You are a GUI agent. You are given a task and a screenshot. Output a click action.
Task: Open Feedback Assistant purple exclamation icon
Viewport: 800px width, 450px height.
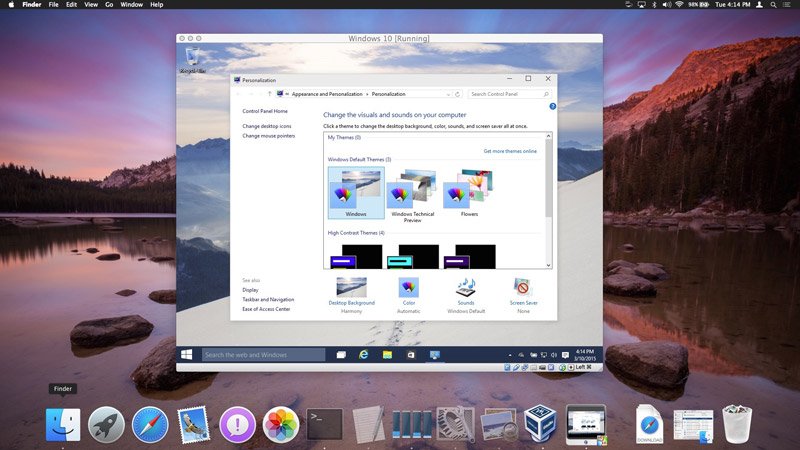pos(237,424)
